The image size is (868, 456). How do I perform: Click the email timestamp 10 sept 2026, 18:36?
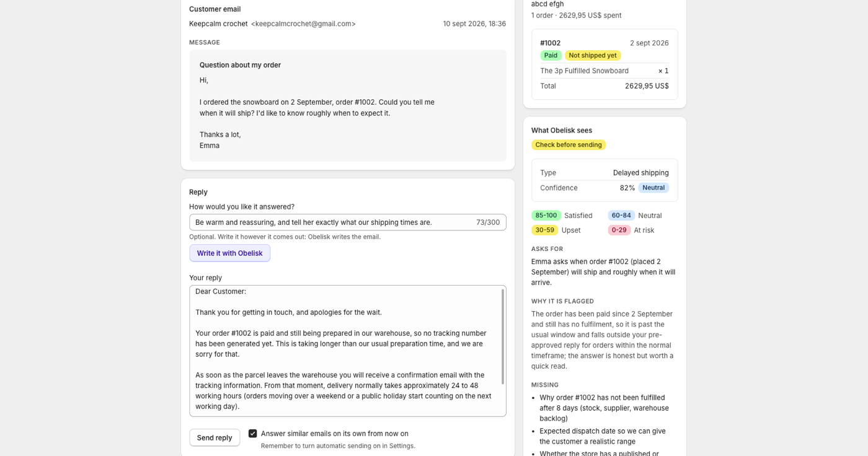474,24
